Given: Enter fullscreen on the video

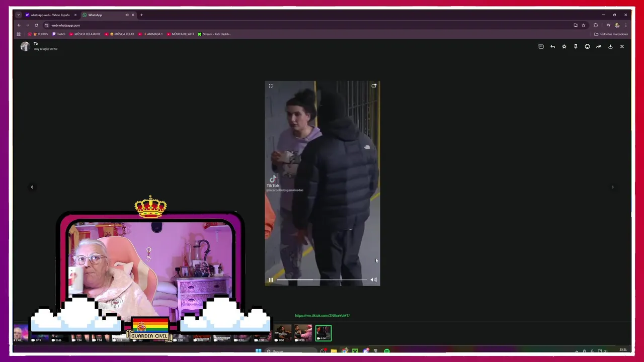Looking at the screenshot, I should (x=271, y=86).
